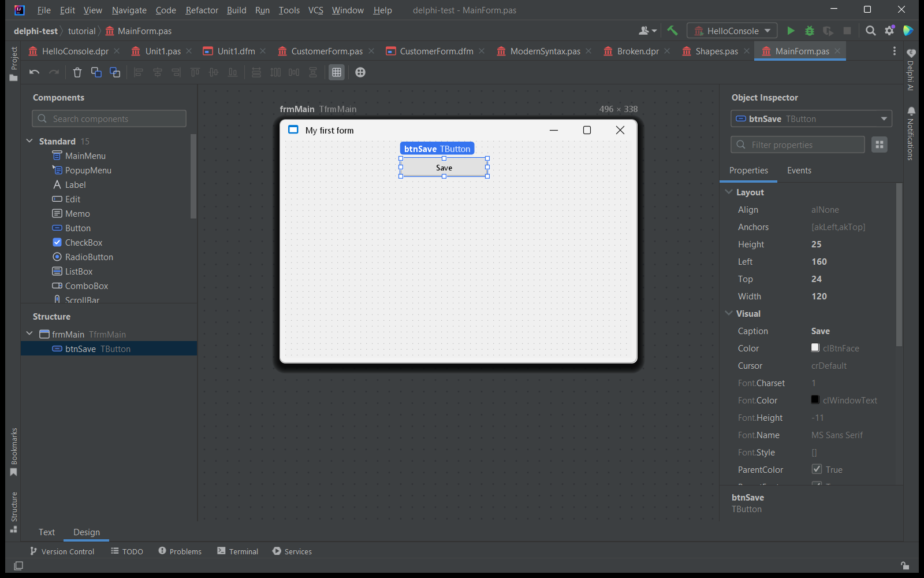Click the round four-dot palette icon
Screen dimensions: 924x578
click(x=360, y=72)
